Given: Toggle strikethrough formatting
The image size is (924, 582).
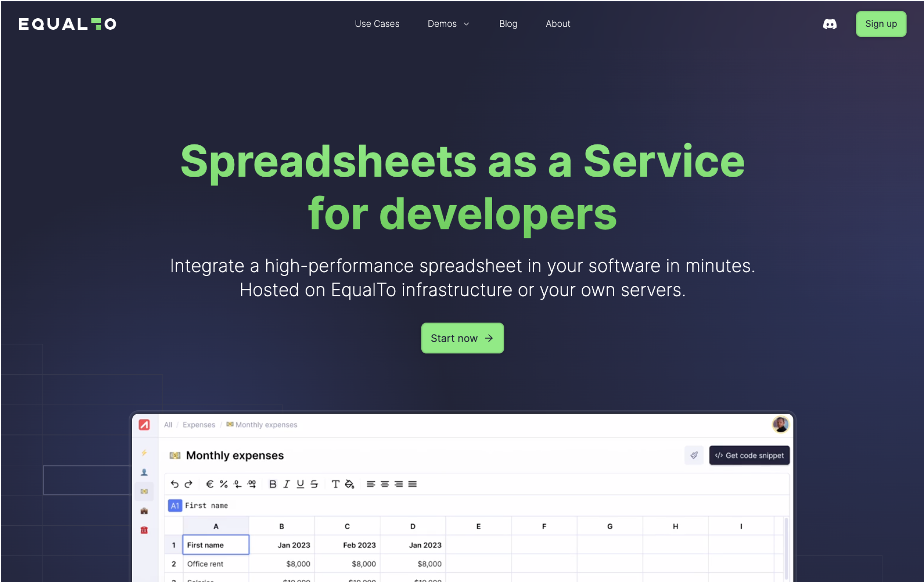Looking at the screenshot, I should point(314,484).
